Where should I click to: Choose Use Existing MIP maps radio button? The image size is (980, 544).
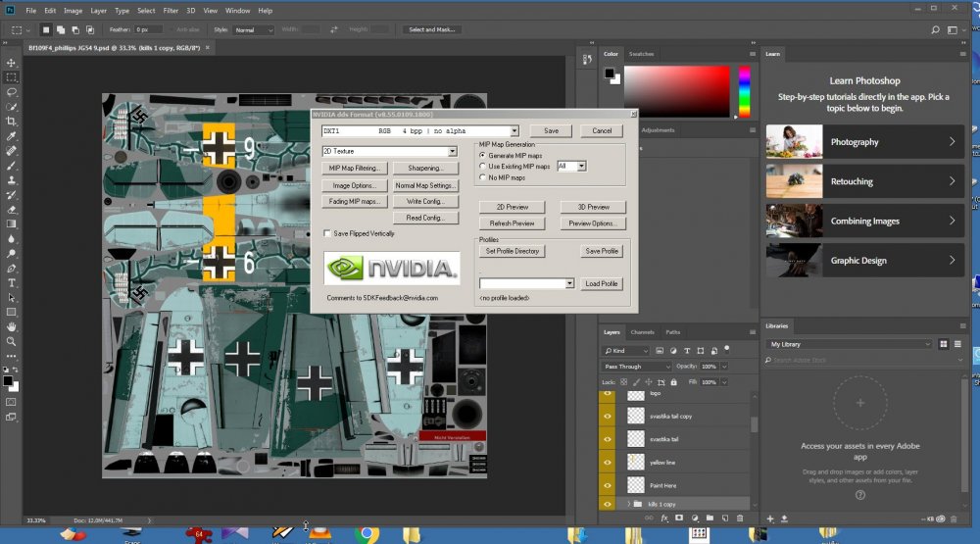tap(482, 167)
